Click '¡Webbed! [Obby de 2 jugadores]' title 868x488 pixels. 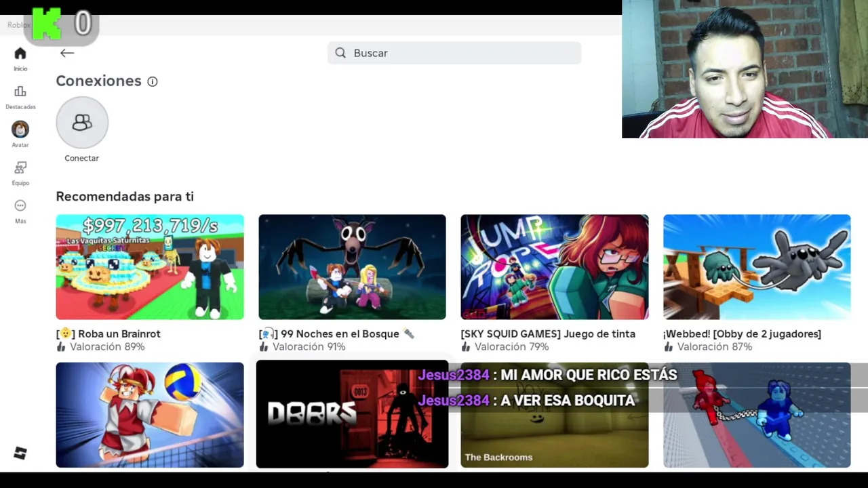point(743,333)
